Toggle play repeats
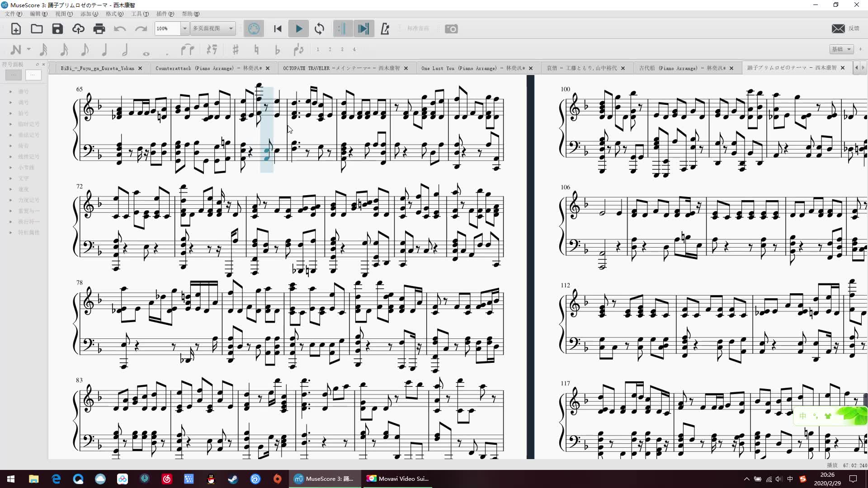Image resolution: width=868 pixels, height=488 pixels. point(343,29)
